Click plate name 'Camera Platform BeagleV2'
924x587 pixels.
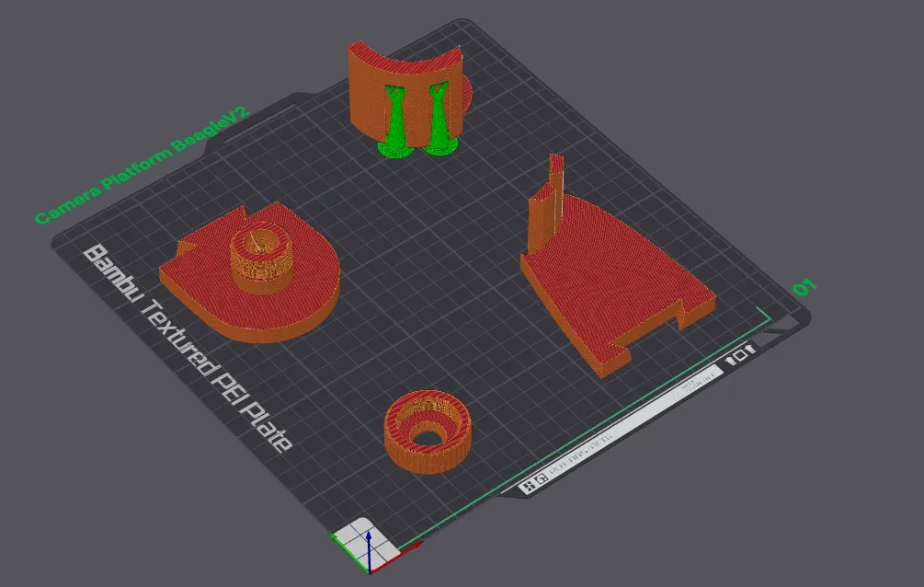click(142, 164)
